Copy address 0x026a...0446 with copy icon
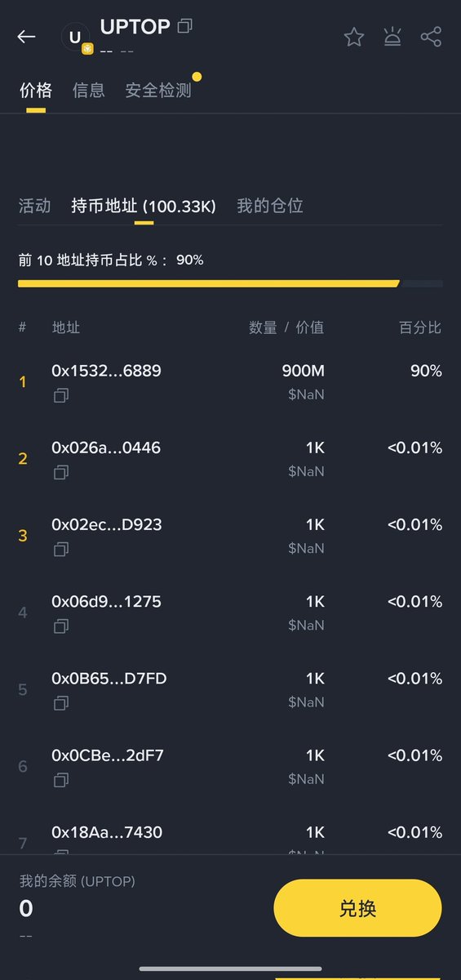 60,472
